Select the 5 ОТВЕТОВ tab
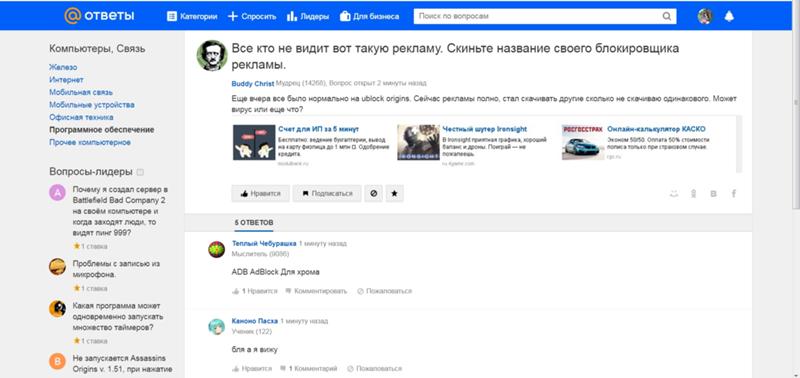 pyautogui.click(x=254, y=223)
